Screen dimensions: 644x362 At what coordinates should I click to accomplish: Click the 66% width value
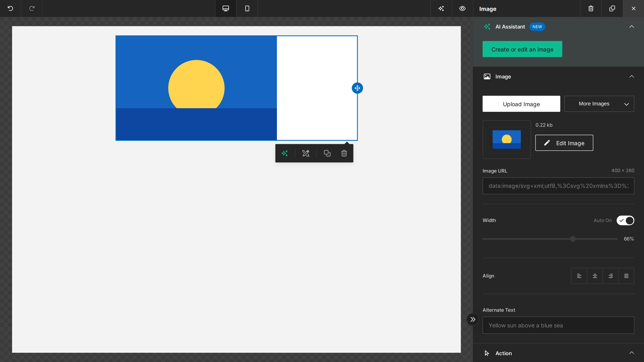629,239
